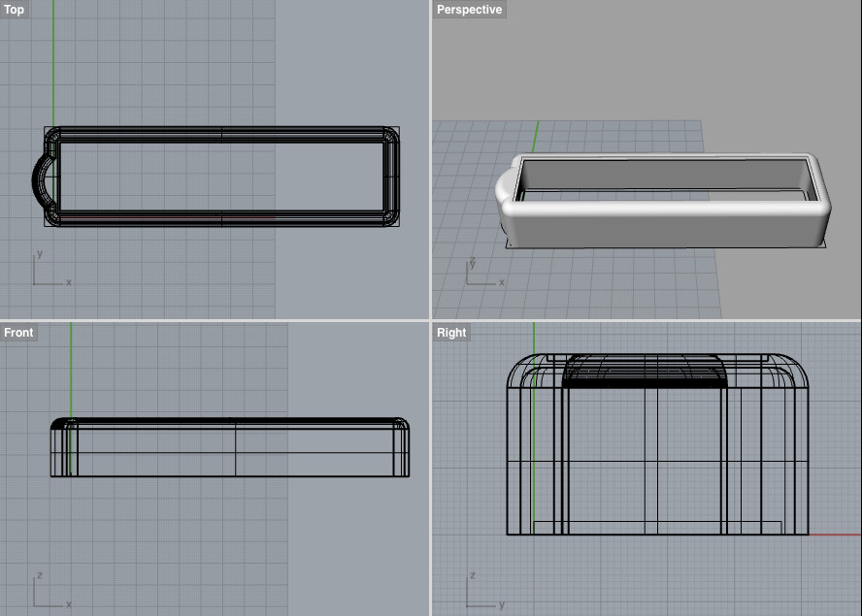862x616 pixels.
Task: Select the rendered box model in Perspective view
Action: 662,201
